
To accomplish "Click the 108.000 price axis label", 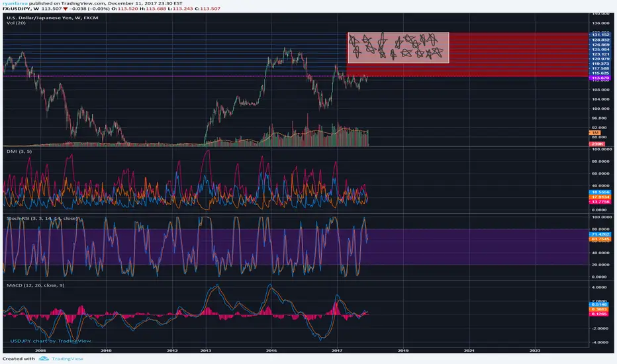I will (600, 89).
